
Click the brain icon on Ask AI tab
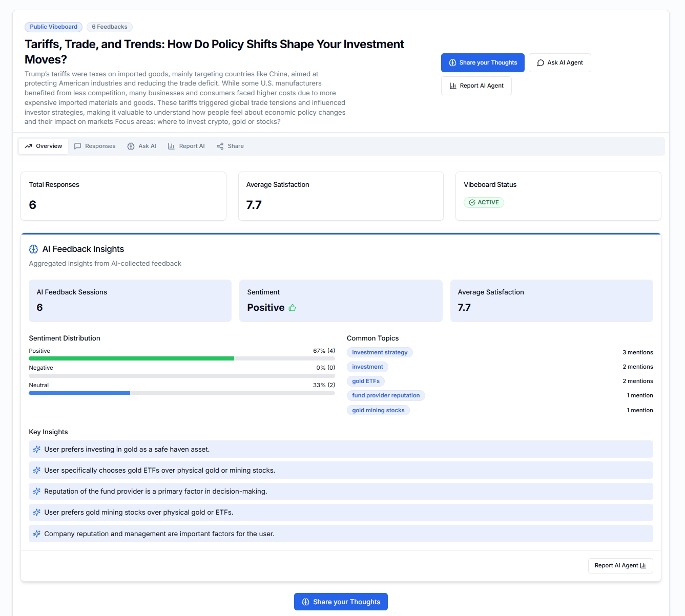pos(131,146)
